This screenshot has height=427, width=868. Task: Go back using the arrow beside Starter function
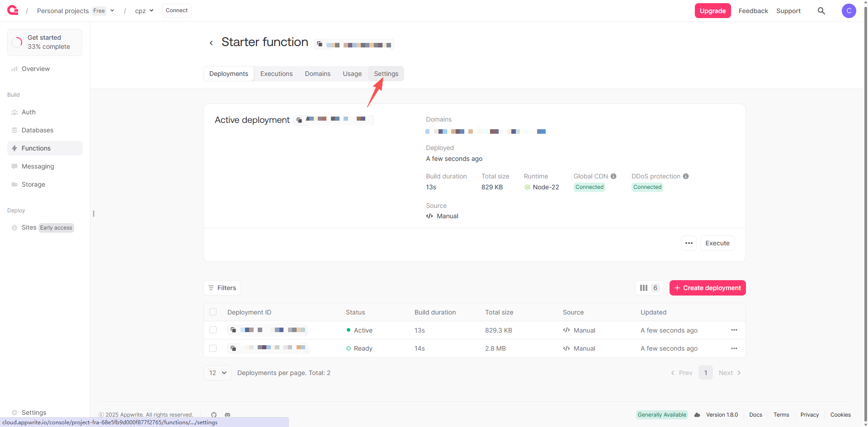pyautogui.click(x=211, y=43)
